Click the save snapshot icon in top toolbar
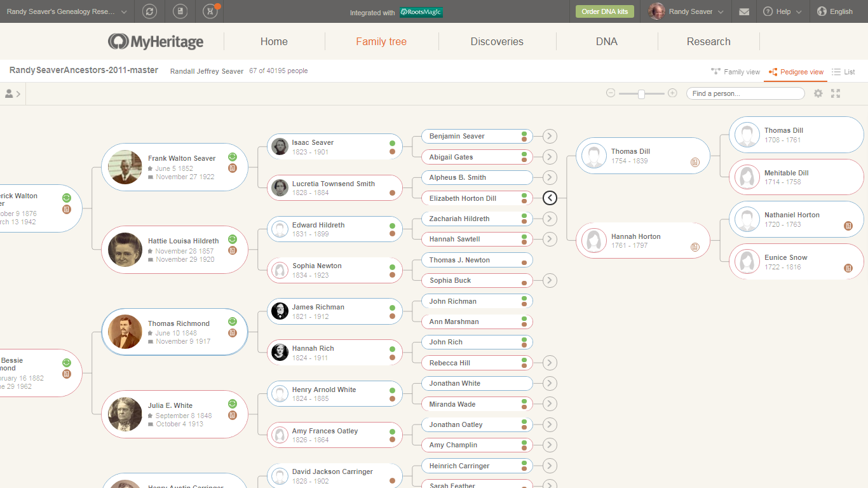The width and height of the screenshot is (868, 488). coord(180,11)
